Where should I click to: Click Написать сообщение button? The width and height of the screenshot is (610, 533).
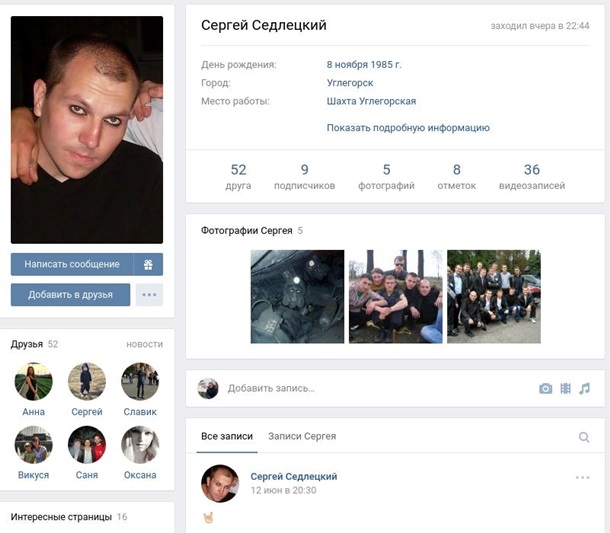click(x=72, y=264)
